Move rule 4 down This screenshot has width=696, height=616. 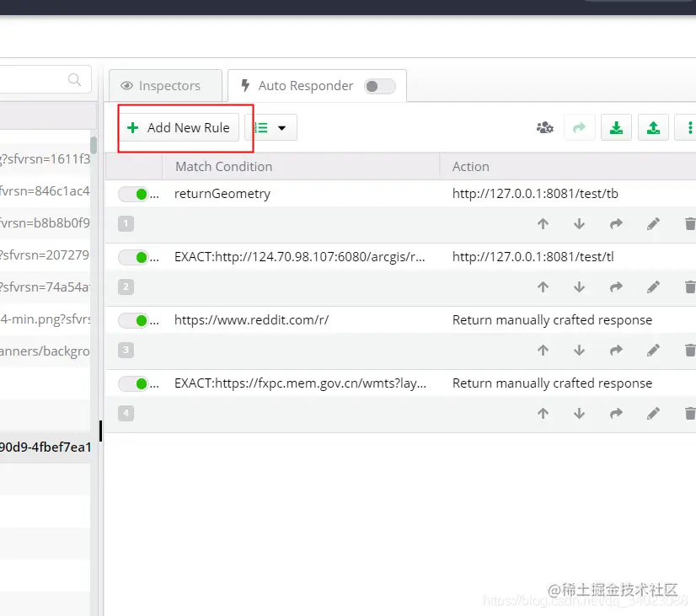[x=579, y=413]
